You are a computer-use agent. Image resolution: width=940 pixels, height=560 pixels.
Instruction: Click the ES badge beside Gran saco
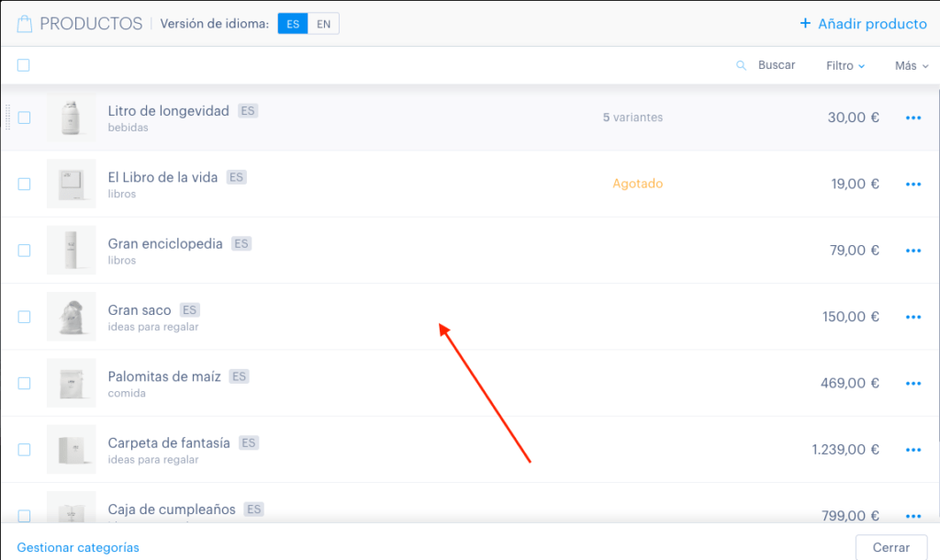point(189,310)
